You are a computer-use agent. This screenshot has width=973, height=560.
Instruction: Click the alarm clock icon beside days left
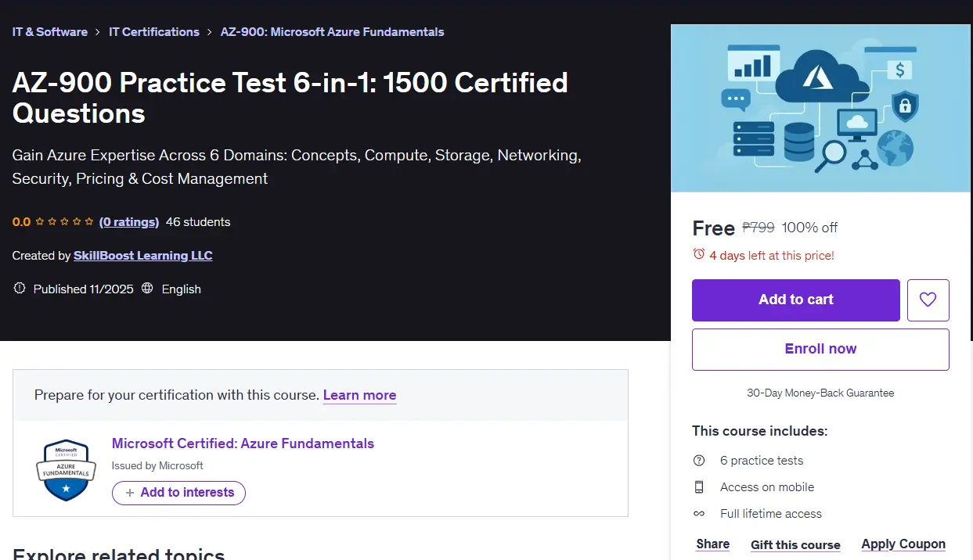coord(699,254)
